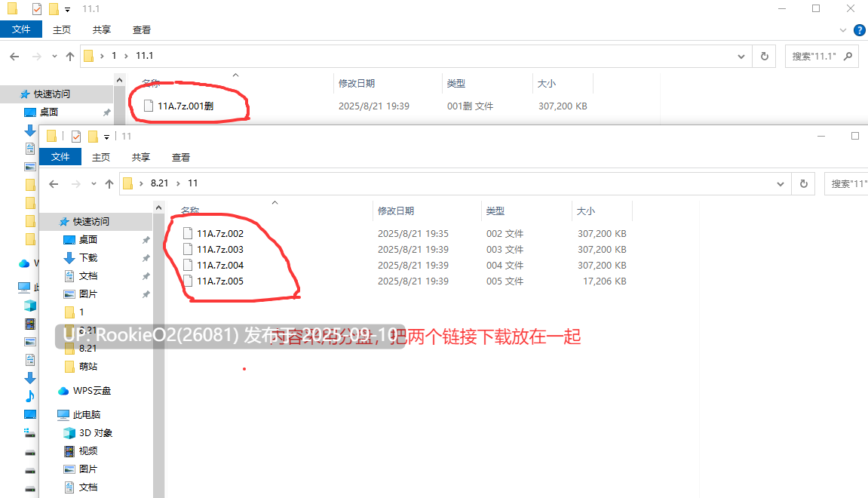Open 文件 menu in the 11 window
This screenshot has width=868, height=498.
tap(60, 157)
